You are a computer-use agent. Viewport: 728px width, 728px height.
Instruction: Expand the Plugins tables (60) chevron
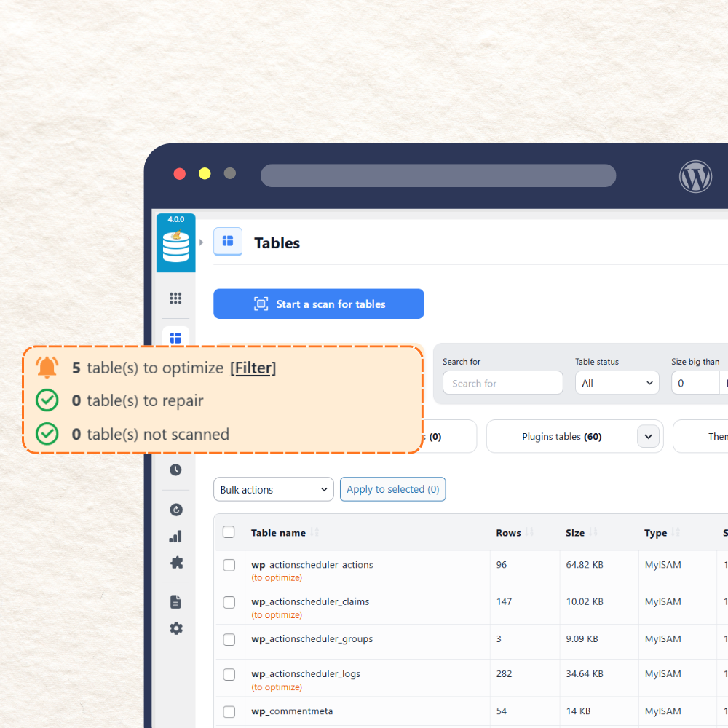(647, 436)
